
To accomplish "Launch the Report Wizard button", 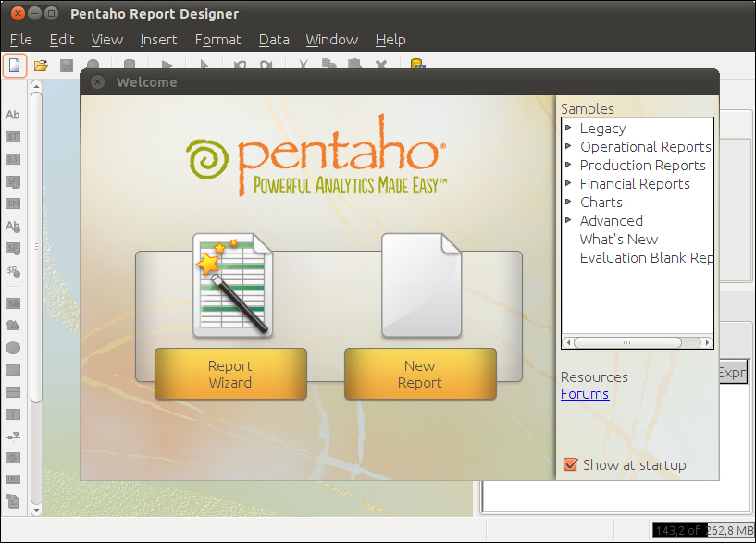I will coord(230,374).
